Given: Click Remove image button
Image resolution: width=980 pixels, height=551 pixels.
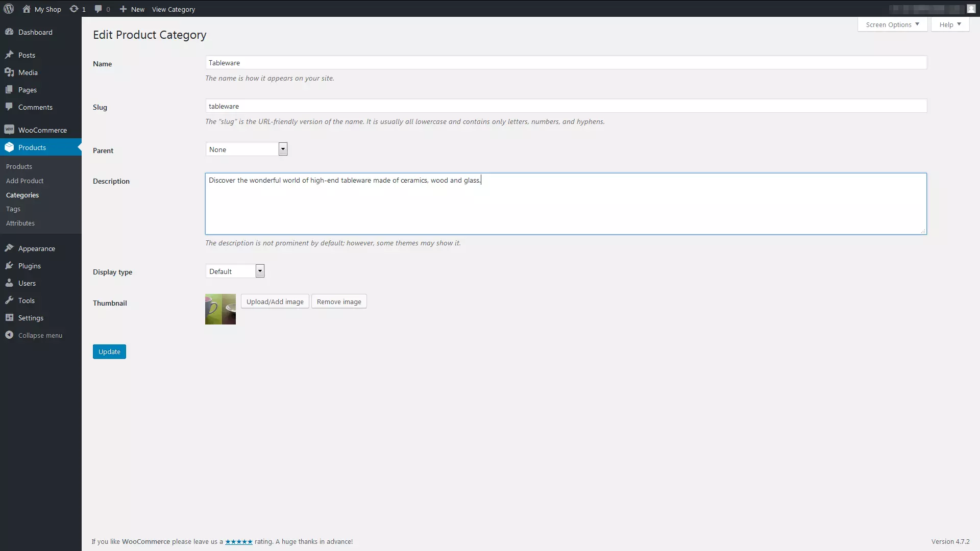Looking at the screenshot, I should click(x=339, y=302).
